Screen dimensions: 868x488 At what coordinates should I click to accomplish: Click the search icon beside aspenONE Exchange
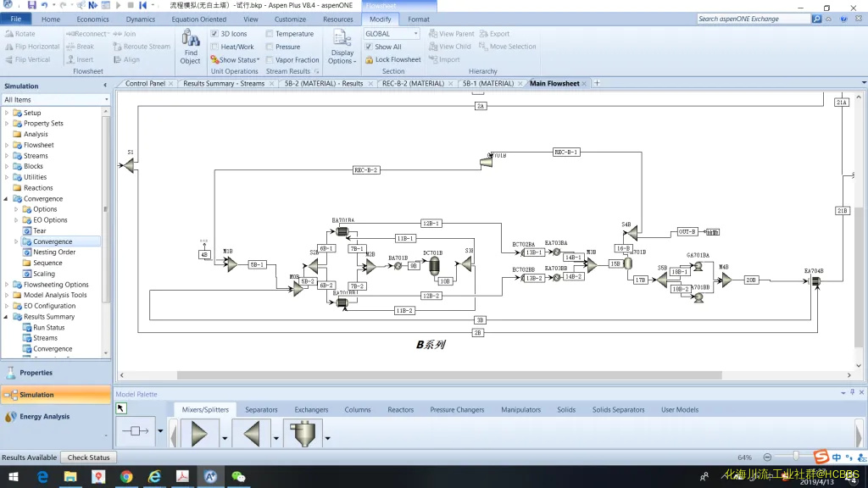[816, 19]
